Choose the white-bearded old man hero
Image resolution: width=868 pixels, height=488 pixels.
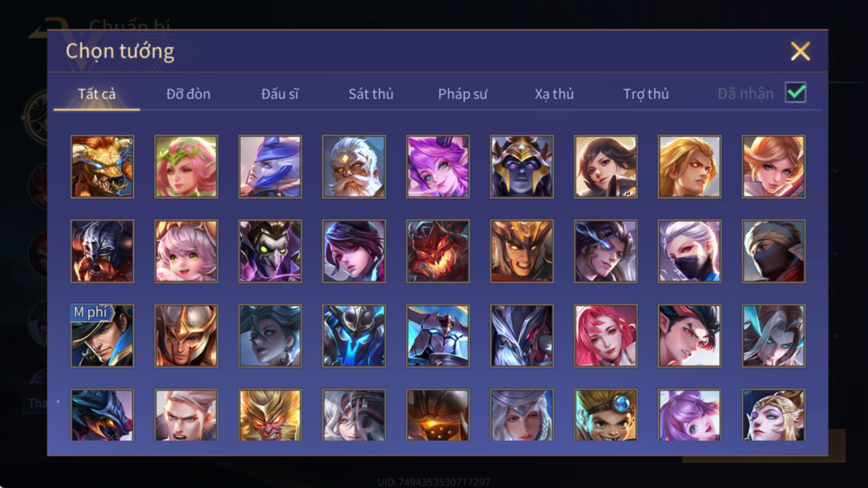click(354, 166)
